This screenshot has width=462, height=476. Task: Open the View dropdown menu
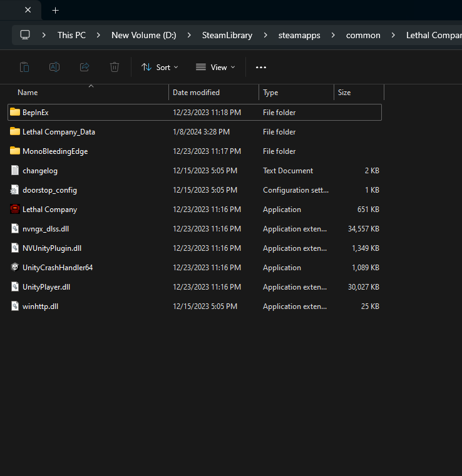click(215, 67)
